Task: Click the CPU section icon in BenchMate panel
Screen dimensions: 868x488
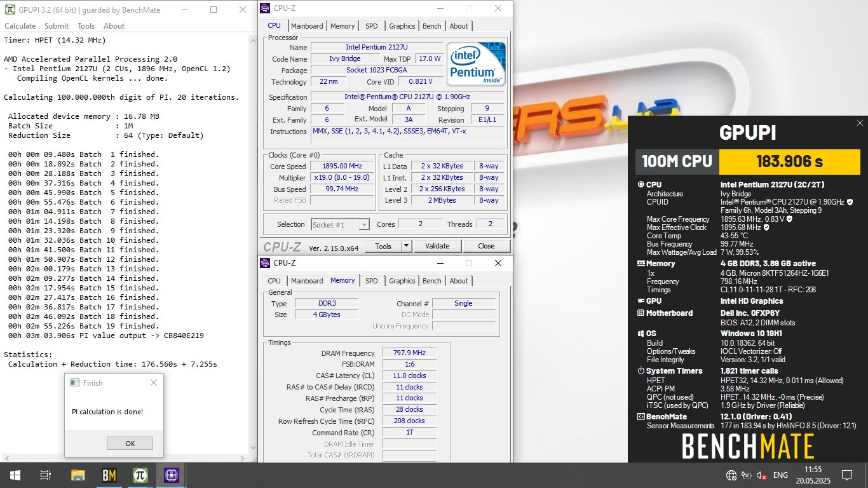Action: (641, 185)
